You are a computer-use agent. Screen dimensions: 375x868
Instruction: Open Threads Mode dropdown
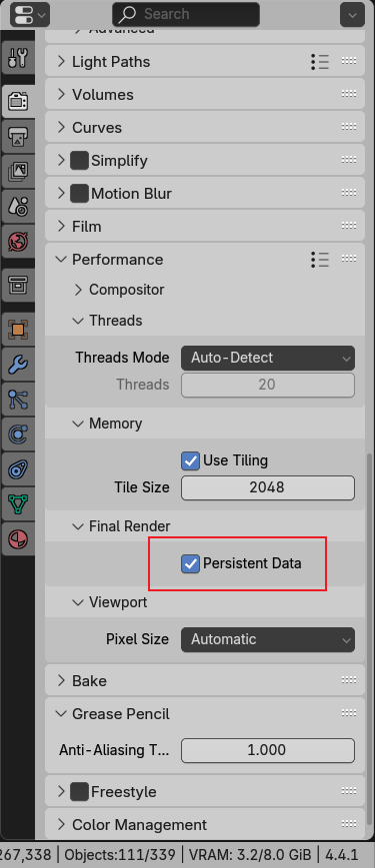coord(268,359)
